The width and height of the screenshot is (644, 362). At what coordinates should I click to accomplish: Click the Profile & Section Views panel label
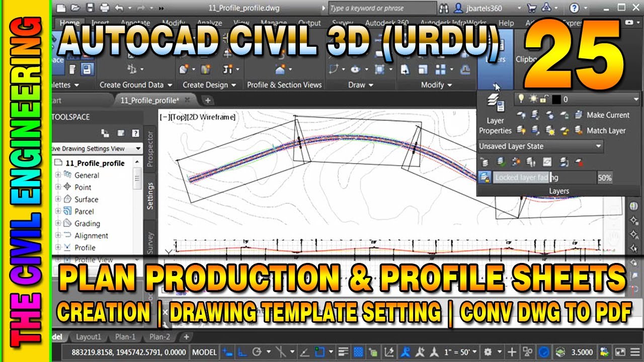284,85
